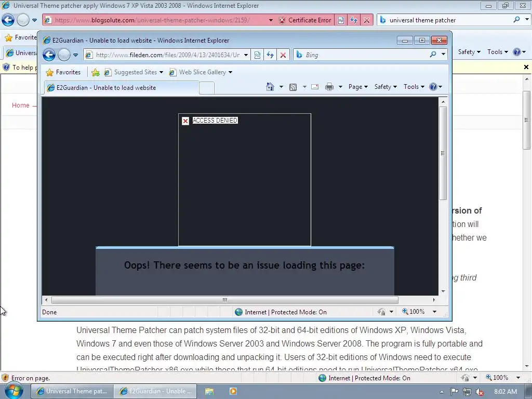Screen dimensions: 532x399
Task: Click Action Center flag icon
Action: (x=454, y=392)
